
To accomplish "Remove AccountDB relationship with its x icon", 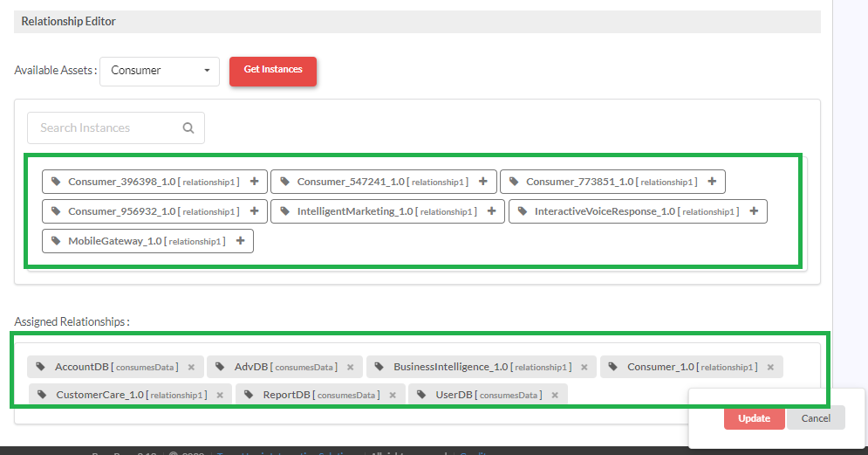I will (191, 367).
